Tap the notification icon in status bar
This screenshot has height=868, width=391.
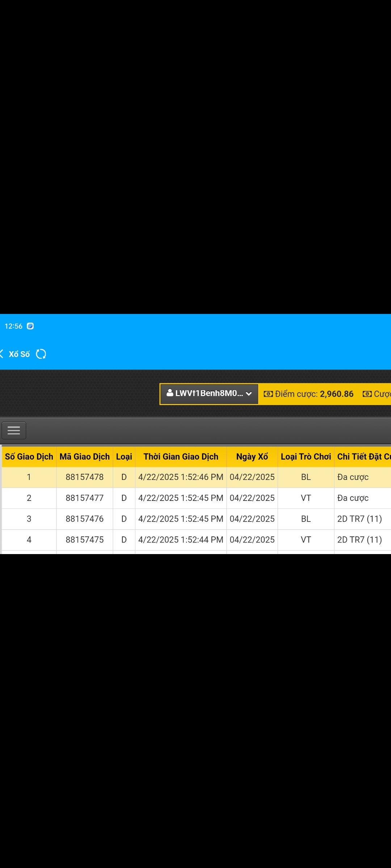click(x=30, y=326)
